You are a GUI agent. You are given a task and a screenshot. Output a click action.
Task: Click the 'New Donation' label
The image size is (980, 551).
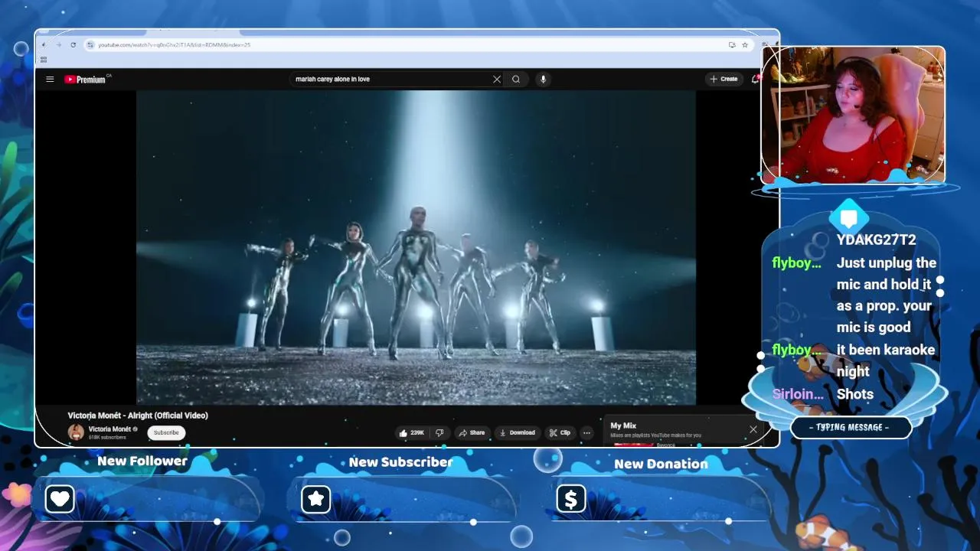click(661, 464)
